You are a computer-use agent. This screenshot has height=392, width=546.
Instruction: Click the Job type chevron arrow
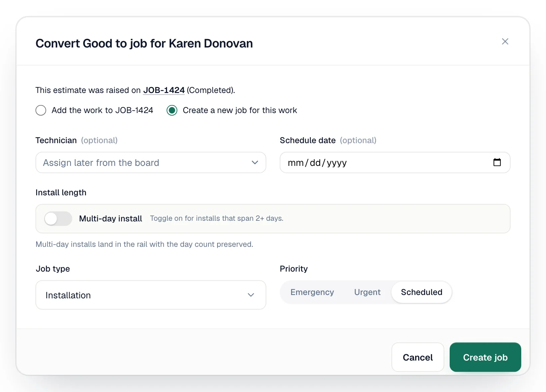(x=251, y=295)
